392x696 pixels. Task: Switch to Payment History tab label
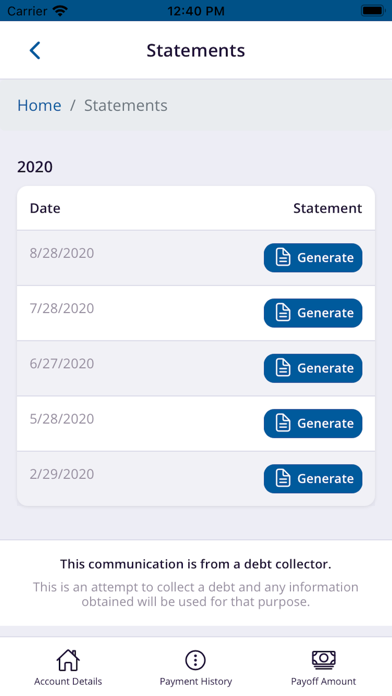pyautogui.click(x=195, y=681)
